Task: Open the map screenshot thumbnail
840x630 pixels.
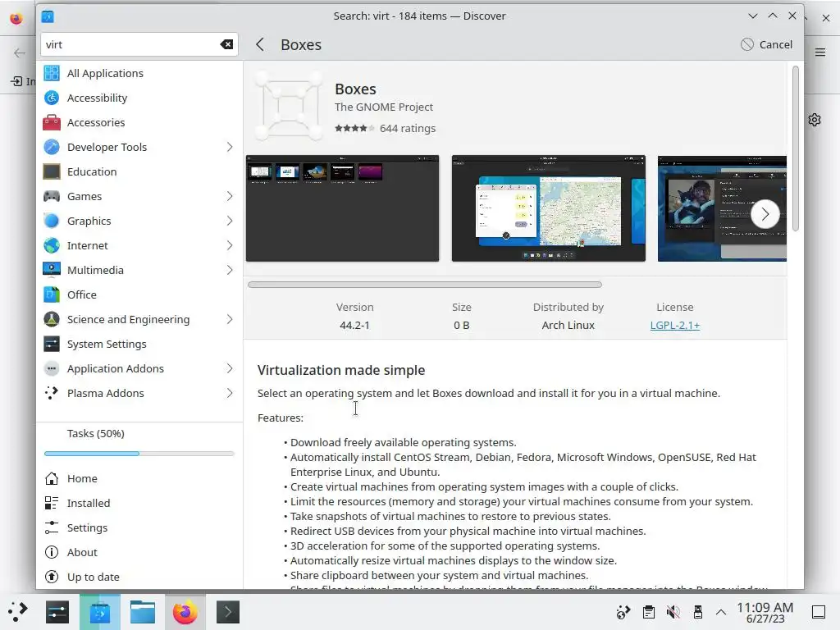Action: [549, 208]
